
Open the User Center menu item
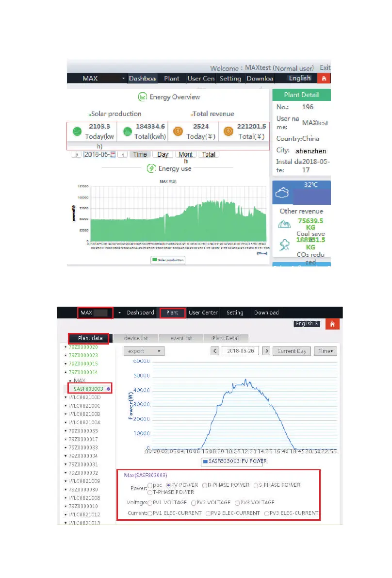203,313
